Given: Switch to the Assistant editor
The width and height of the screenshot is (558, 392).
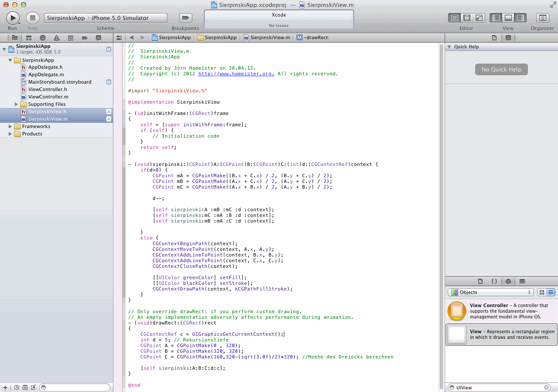Looking at the screenshot, I should 467,18.
